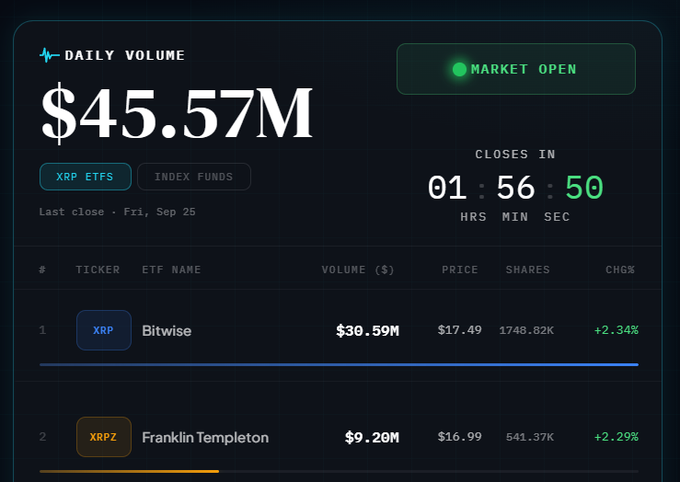Click the DAILY VOLUME heading
This screenshot has width=680, height=482.
pyautogui.click(x=125, y=56)
